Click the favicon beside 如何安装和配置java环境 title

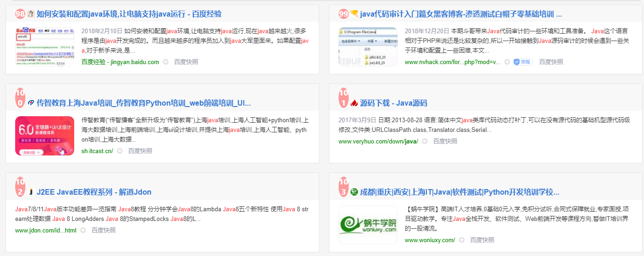[x=31, y=14]
